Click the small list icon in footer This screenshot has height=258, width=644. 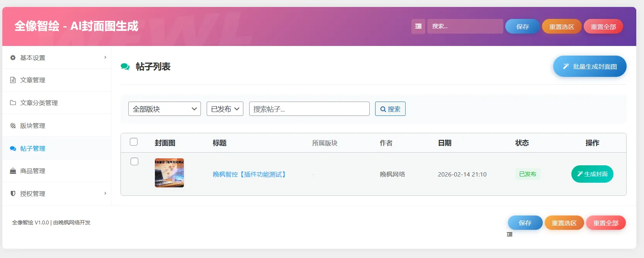tap(510, 234)
